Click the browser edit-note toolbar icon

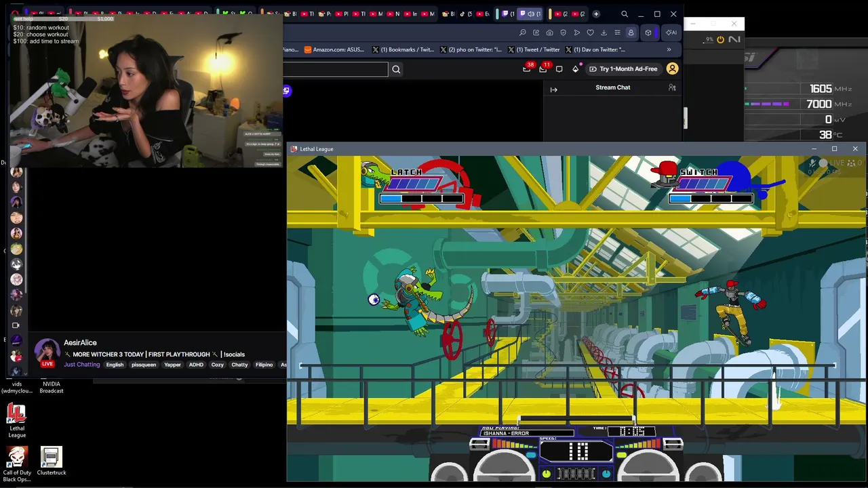coord(536,33)
